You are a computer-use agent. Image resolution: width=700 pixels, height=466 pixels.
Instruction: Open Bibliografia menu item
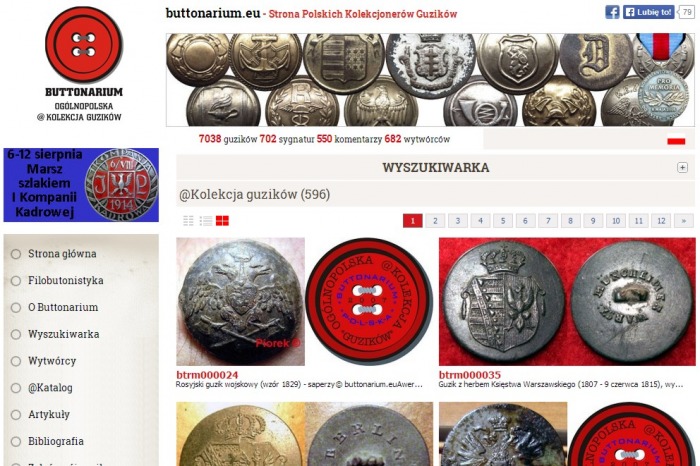[x=56, y=441]
